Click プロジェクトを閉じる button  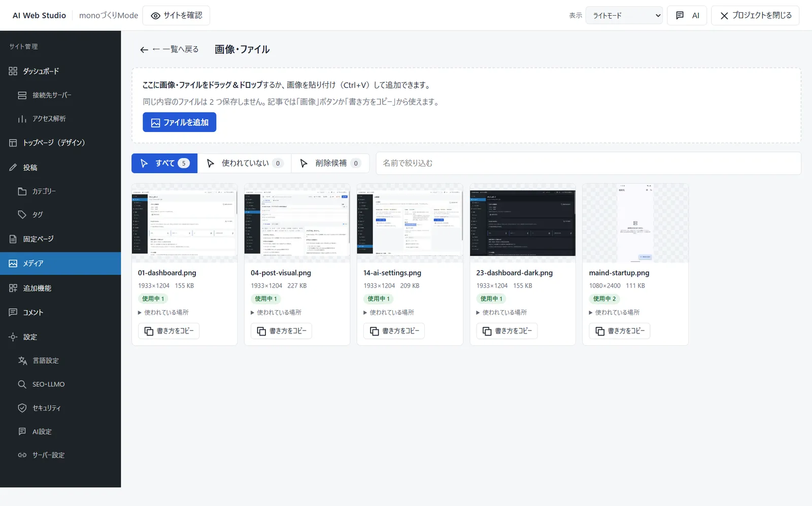pyautogui.click(x=755, y=15)
